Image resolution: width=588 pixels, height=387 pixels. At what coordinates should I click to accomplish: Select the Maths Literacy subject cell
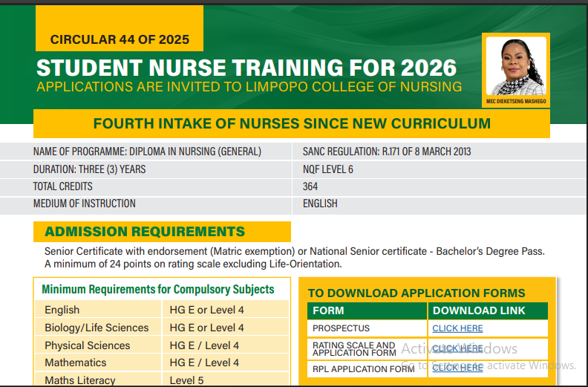[80, 380]
